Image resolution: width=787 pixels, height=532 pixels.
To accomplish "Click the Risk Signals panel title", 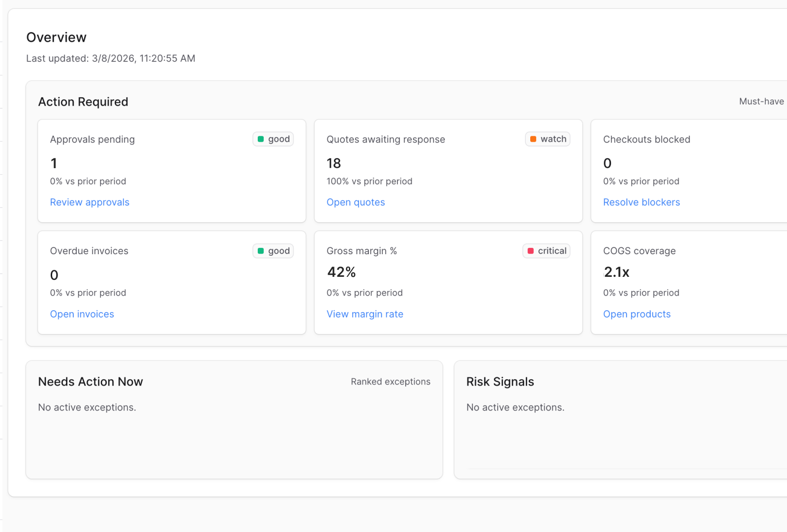I will (x=500, y=382).
